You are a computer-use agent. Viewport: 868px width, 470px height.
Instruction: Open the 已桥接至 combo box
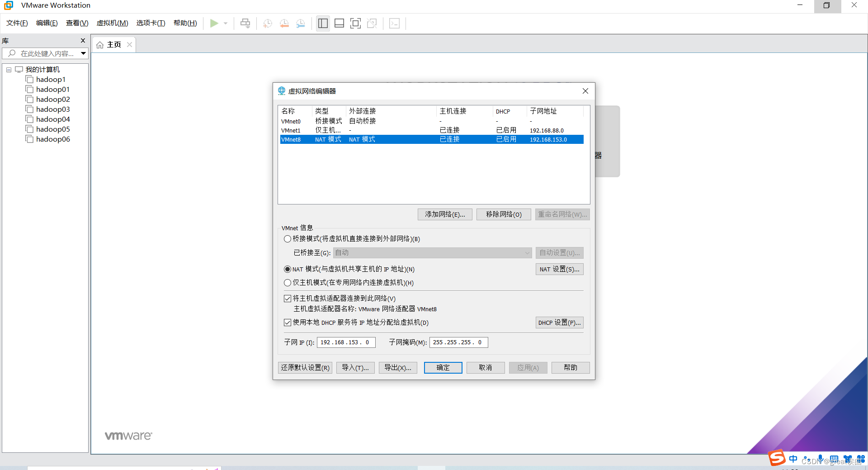click(432, 253)
